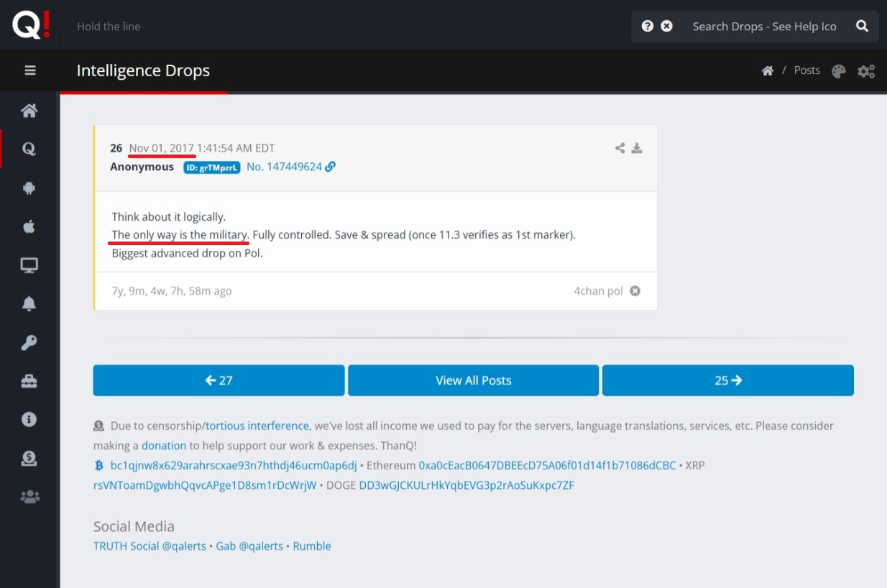Select the Q drops sidebar item
Screen dimensions: 887x588
click(29, 149)
